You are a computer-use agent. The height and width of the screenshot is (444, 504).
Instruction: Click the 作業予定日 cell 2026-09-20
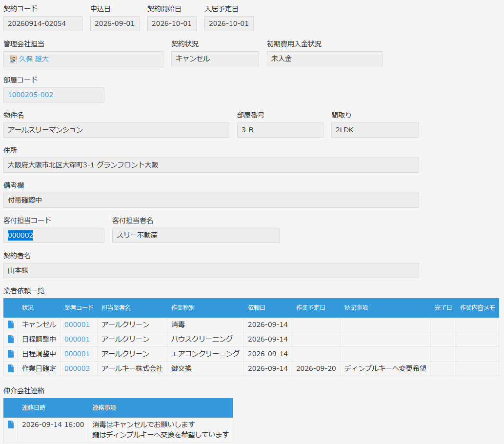point(316,368)
